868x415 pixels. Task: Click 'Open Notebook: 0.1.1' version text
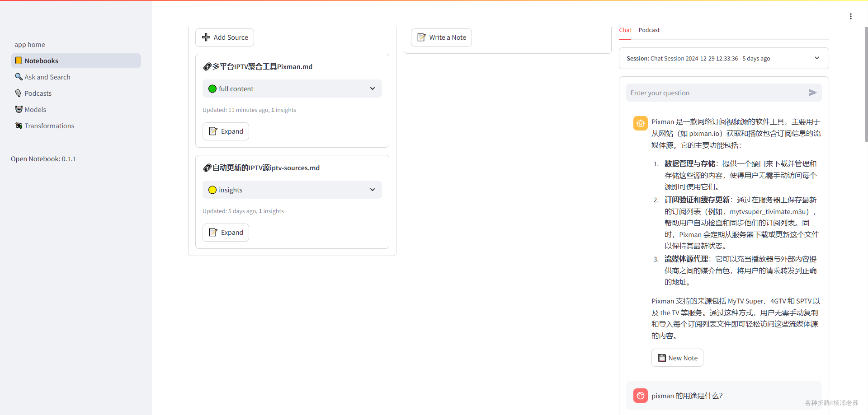click(x=43, y=159)
